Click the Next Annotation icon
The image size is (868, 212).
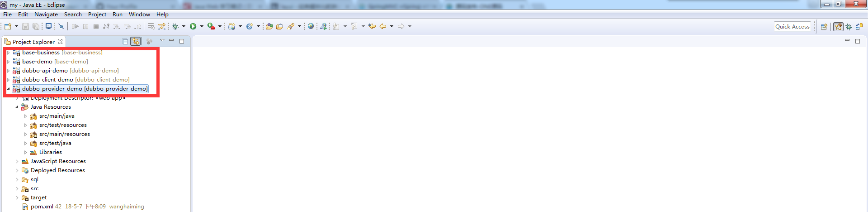336,26
